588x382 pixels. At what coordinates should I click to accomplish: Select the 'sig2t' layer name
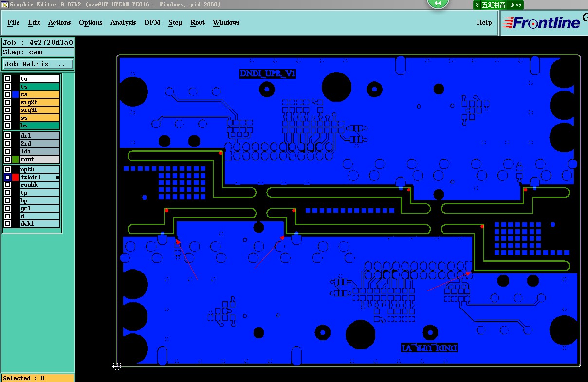coord(40,102)
